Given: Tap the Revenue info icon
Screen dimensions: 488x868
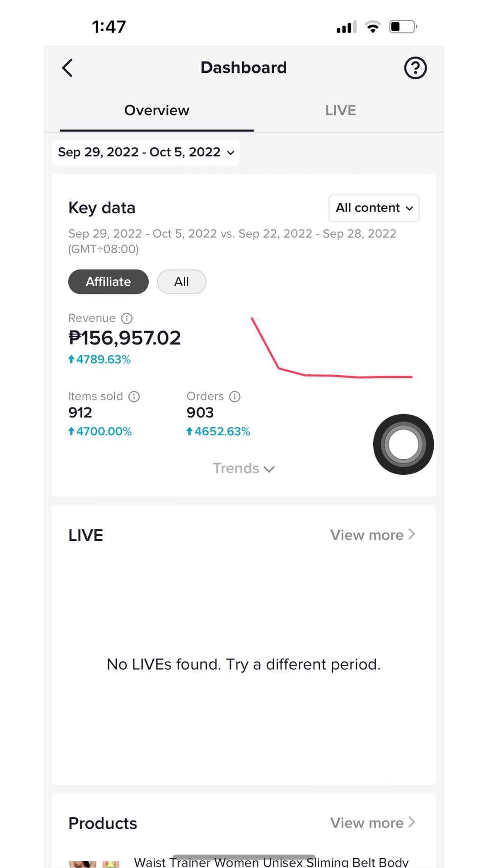Looking at the screenshot, I should [127, 318].
